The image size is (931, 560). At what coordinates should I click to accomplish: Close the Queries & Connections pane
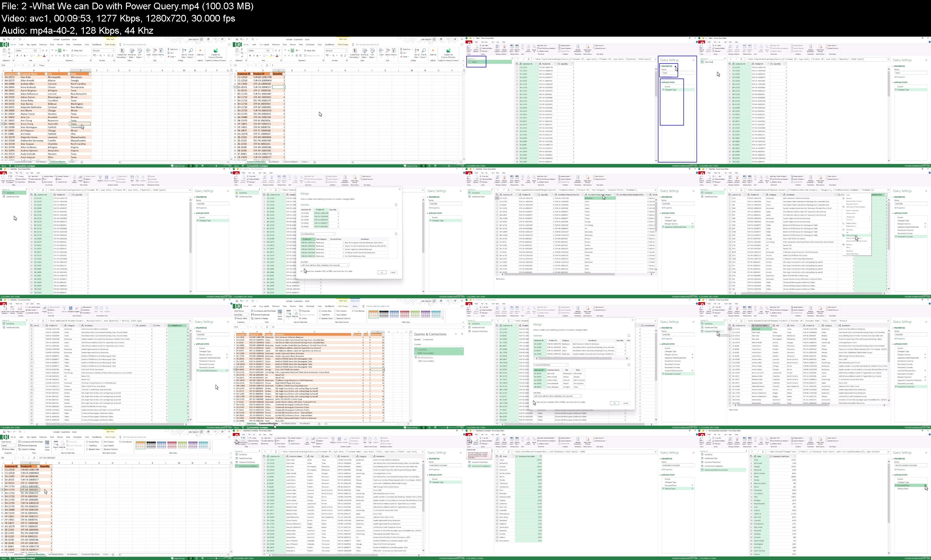462,334
